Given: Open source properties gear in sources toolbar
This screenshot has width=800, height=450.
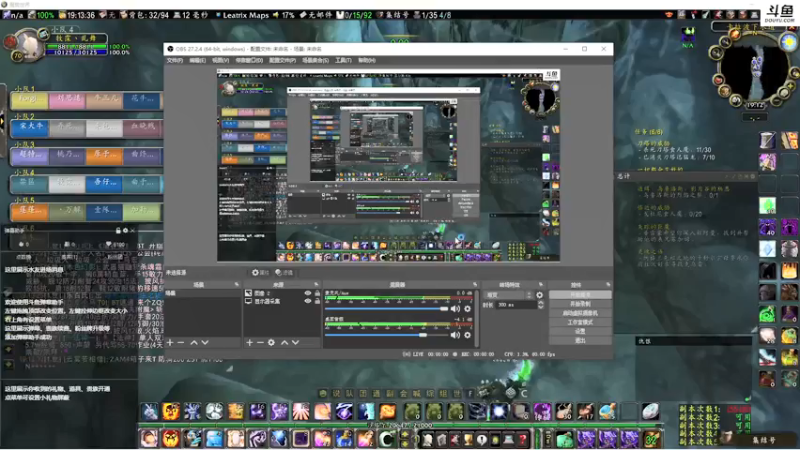Looking at the screenshot, I should click(271, 342).
